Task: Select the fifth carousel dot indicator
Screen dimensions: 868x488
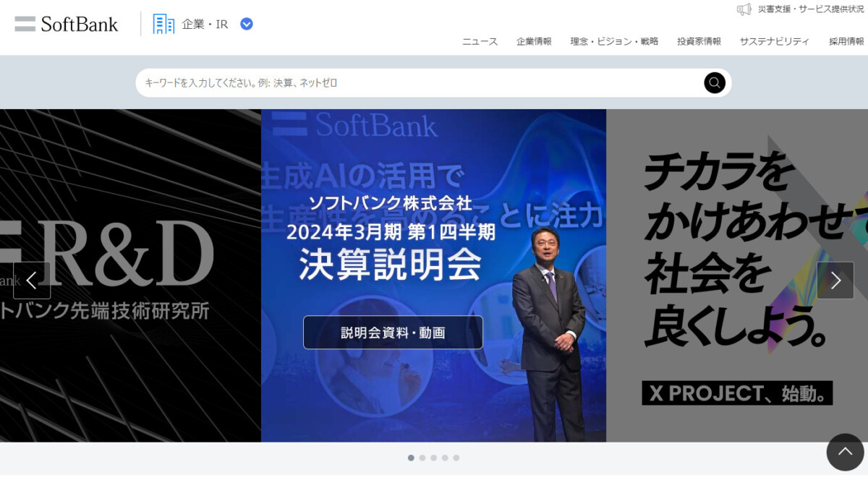Action: [x=456, y=458]
